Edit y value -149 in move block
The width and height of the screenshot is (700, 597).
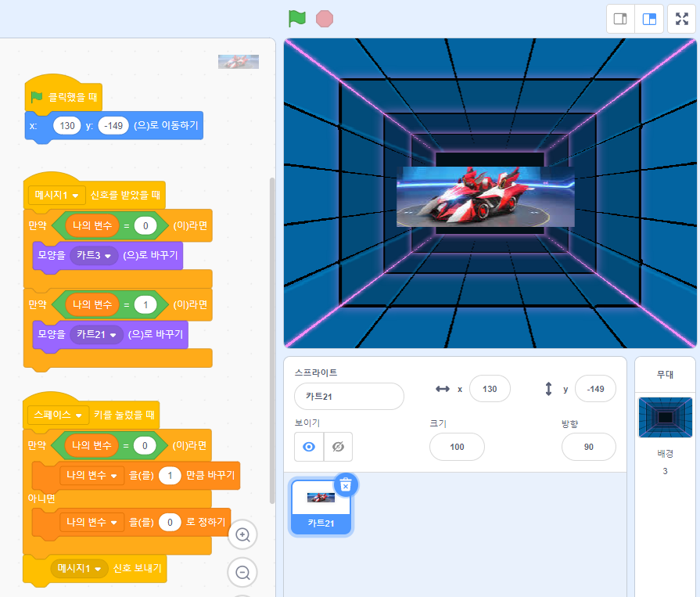point(113,125)
